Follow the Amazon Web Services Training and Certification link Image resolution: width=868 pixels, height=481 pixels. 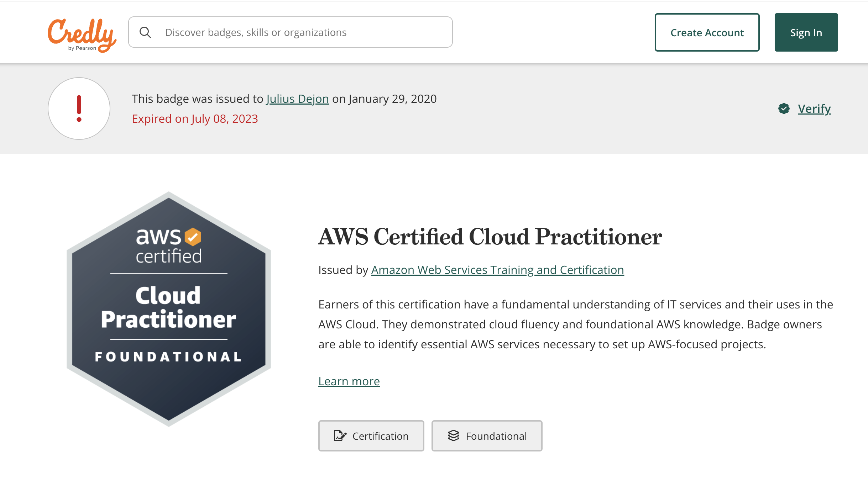point(497,270)
